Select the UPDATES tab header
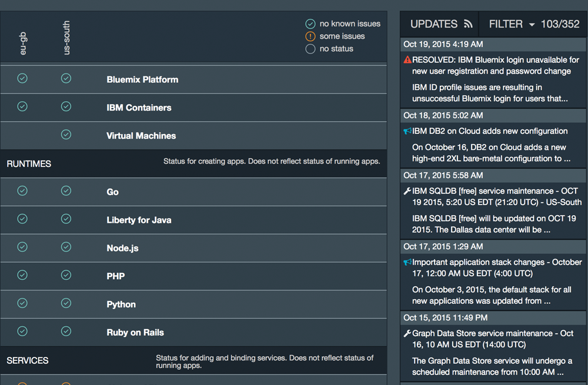 [x=434, y=24]
